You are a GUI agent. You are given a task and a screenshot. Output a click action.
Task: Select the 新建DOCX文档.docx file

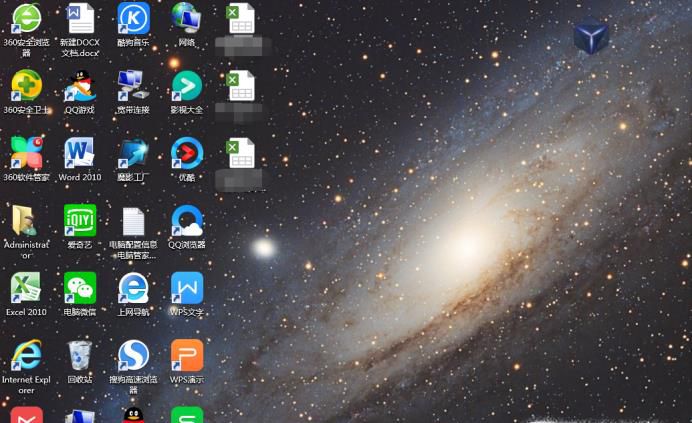click(x=80, y=19)
